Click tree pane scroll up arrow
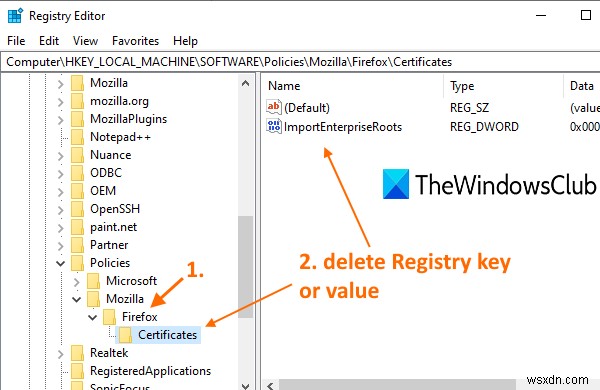600x390 pixels. tap(246, 83)
